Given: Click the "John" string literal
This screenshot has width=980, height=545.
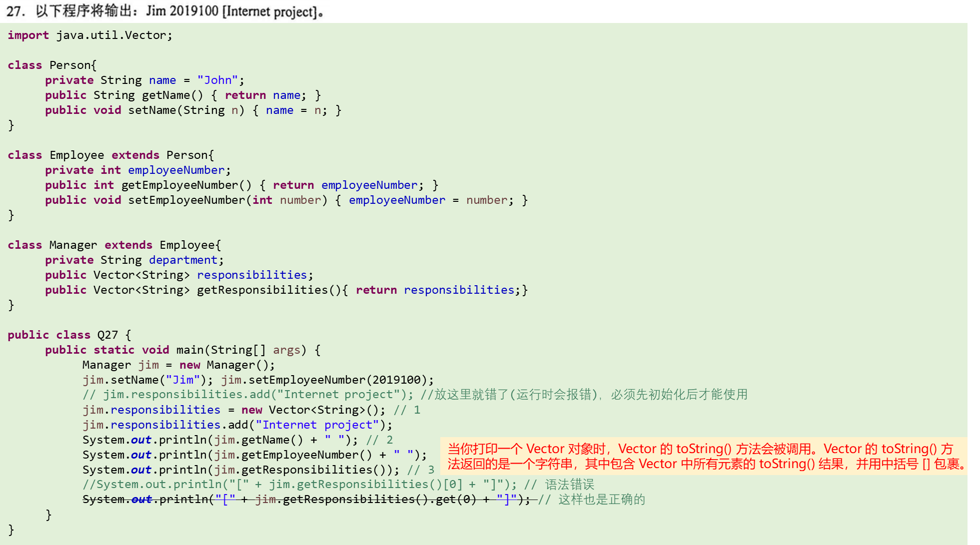Looking at the screenshot, I should [x=217, y=80].
